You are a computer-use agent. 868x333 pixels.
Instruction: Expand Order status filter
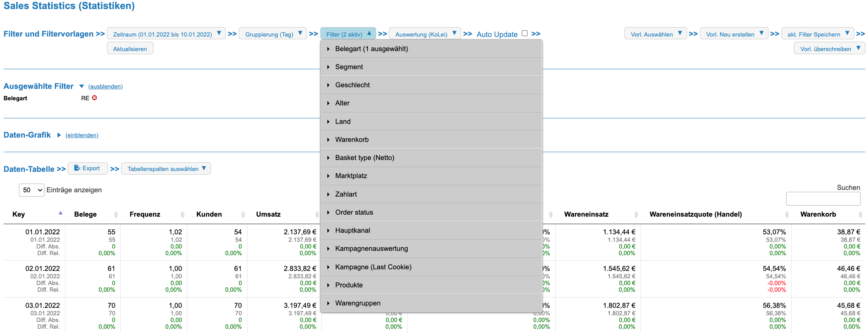coord(431,212)
